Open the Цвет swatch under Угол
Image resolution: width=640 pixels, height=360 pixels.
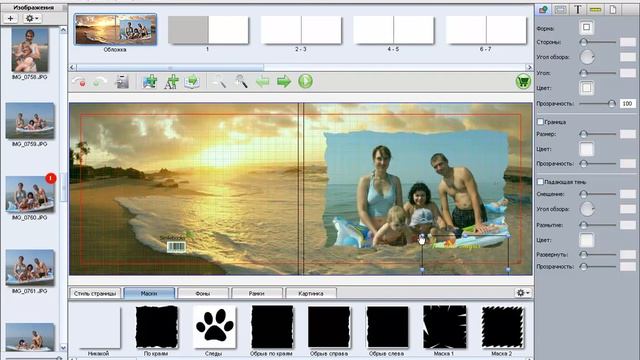587,88
